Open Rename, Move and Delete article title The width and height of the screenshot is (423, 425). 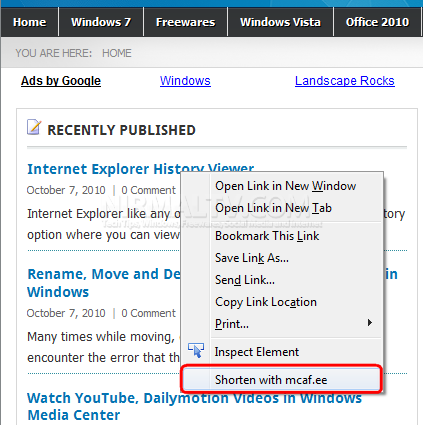pos(104,283)
